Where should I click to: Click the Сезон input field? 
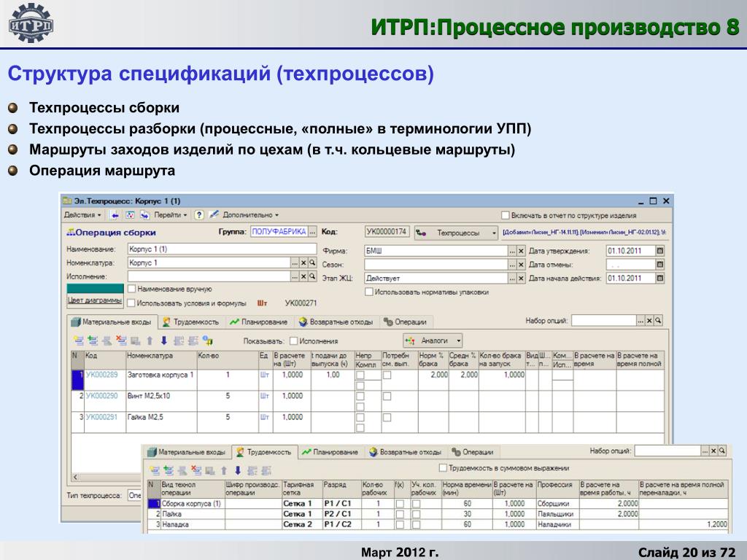[436, 265]
